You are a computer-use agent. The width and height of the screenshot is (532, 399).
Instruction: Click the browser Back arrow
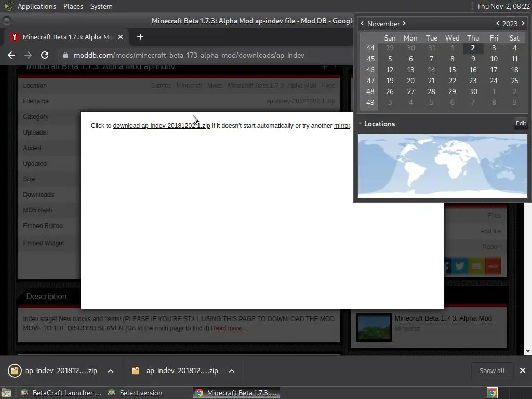click(x=11, y=55)
